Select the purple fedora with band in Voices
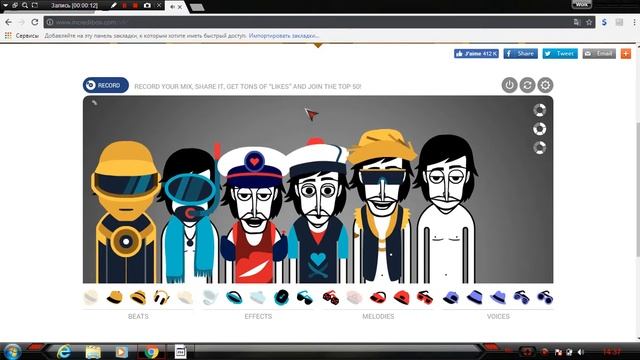Viewport: 640px width, 360px height. (474, 298)
